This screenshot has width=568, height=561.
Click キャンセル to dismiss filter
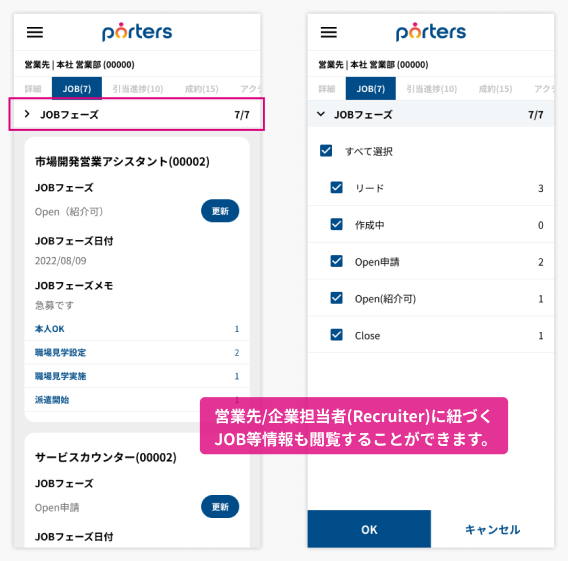[492, 529]
